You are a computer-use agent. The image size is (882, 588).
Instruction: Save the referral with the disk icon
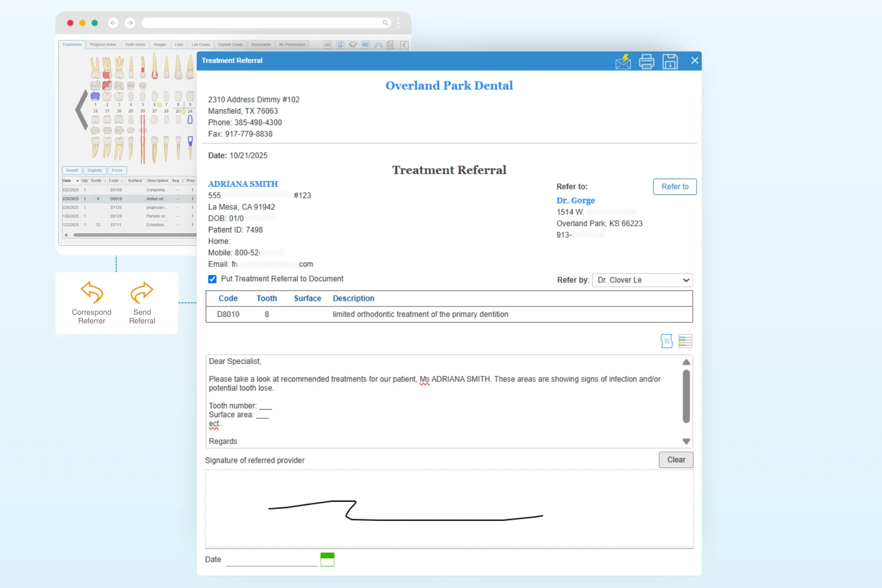[670, 62]
